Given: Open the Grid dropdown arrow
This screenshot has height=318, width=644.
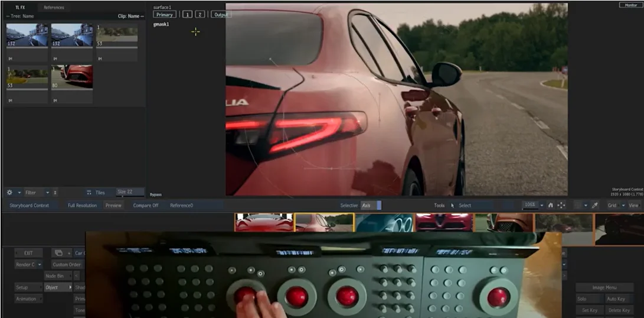Looking at the screenshot, I should [623, 205].
